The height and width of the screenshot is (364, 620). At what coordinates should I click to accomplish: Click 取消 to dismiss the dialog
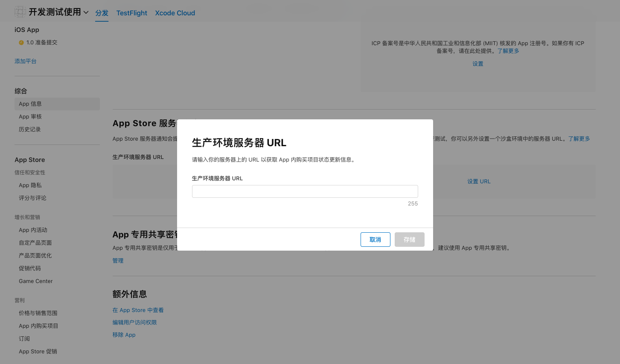click(375, 240)
